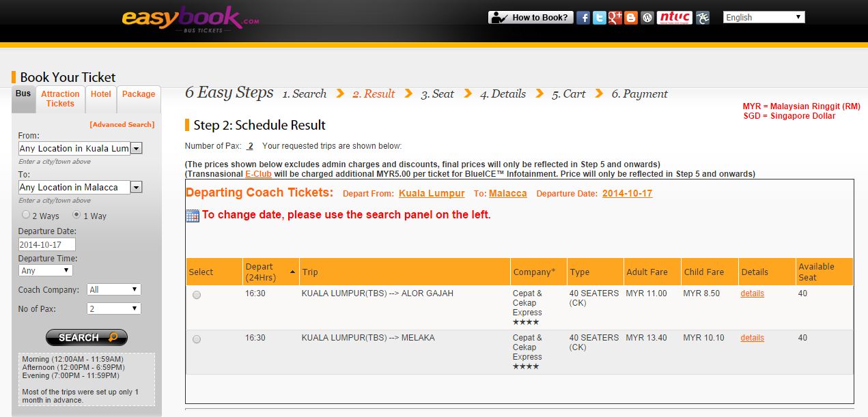Click step 5. Cart in progress bar
868x417 pixels.
coord(569,94)
